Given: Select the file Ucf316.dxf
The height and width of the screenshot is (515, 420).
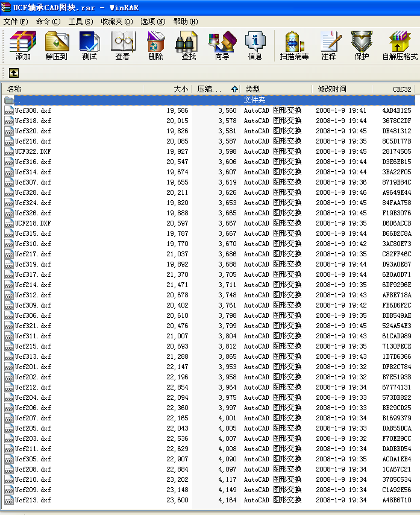Looking at the screenshot, I should (33, 162).
